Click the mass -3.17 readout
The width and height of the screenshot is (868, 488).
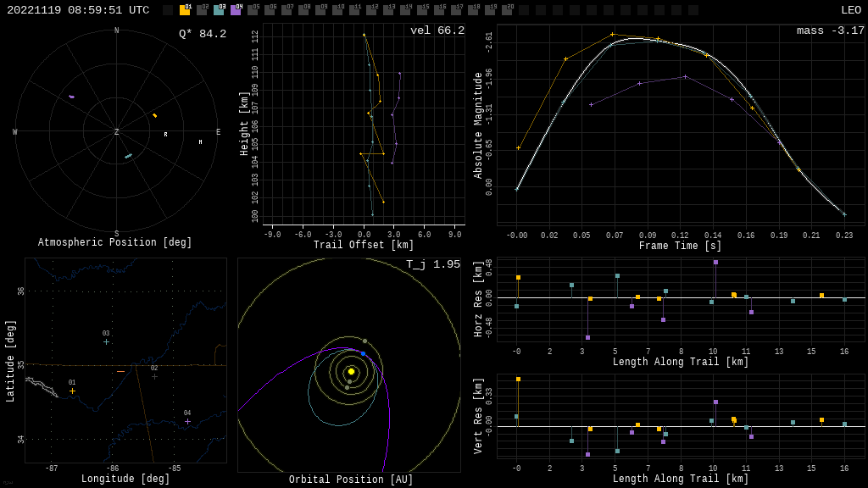pyautogui.click(x=830, y=30)
